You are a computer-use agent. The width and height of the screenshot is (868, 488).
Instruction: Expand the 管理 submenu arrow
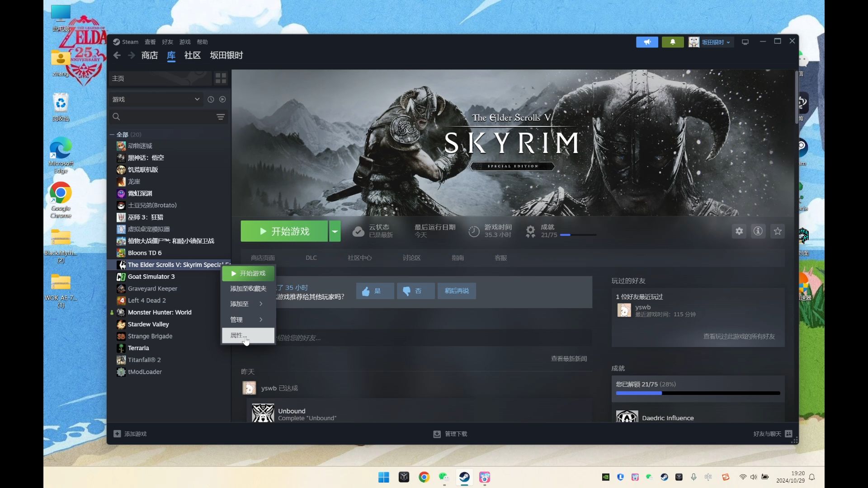[261, 319]
